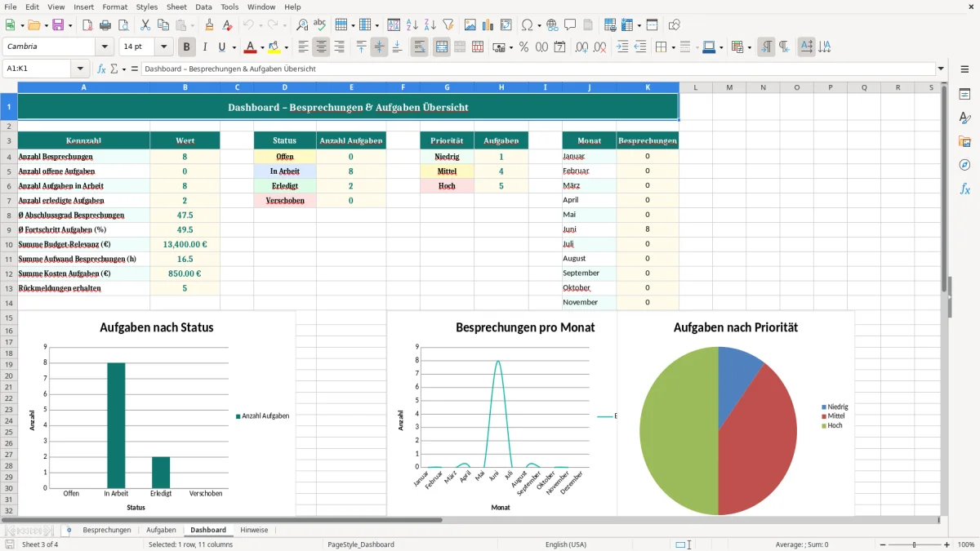980x551 pixels.
Task: Open the sidebar Navigator panel
Action: point(964,165)
